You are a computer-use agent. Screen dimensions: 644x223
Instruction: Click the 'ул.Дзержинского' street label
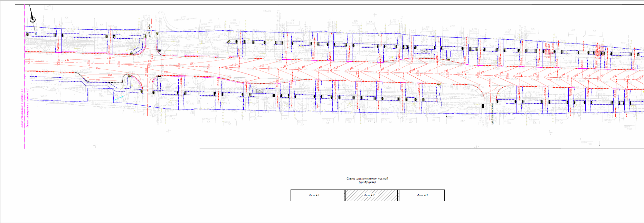tap(492, 113)
